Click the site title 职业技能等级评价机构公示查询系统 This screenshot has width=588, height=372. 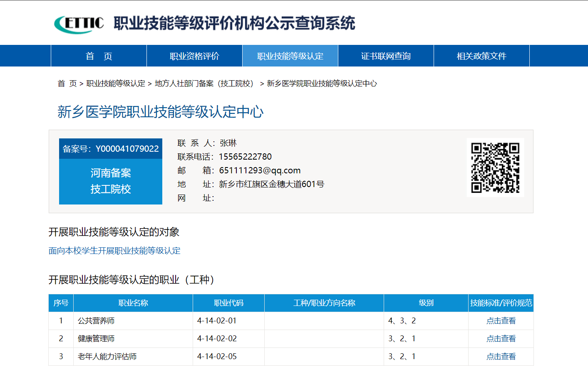pos(234,23)
